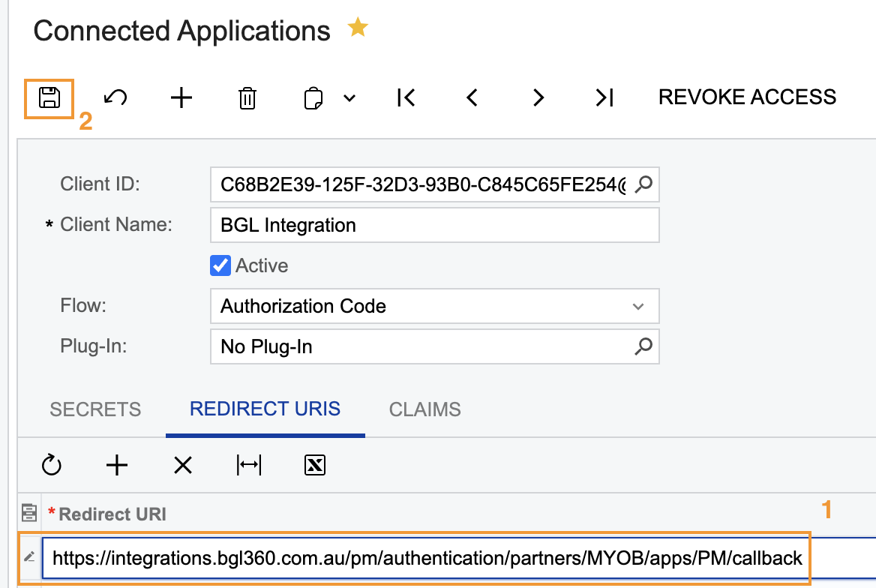Image resolution: width=876 pixels, height=588 pixels.
Task: Sort by the Redirect URI column header
Action: click(112, 514)
